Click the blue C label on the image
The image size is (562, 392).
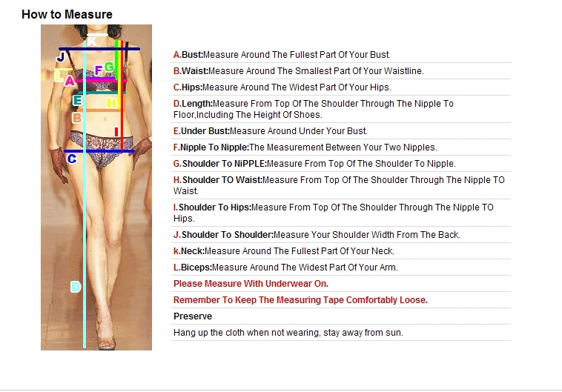point(72,159)
